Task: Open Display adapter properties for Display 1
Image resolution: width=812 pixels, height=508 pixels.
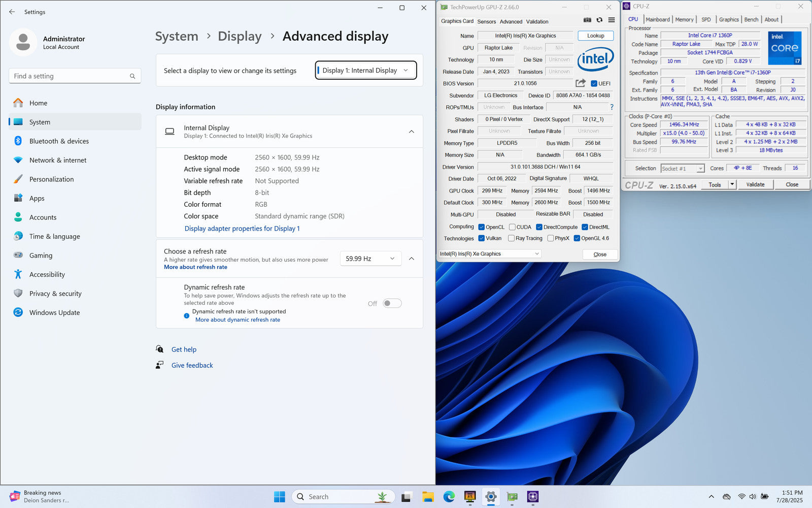Action: (x=242, y=229)
